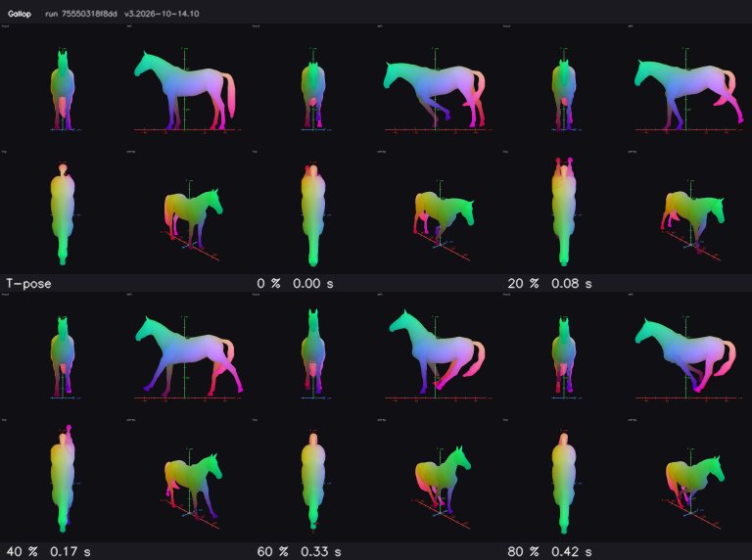Select the 0 % frame top-down view horse
This screenshot has width=752, height=560.
[313, 215]
